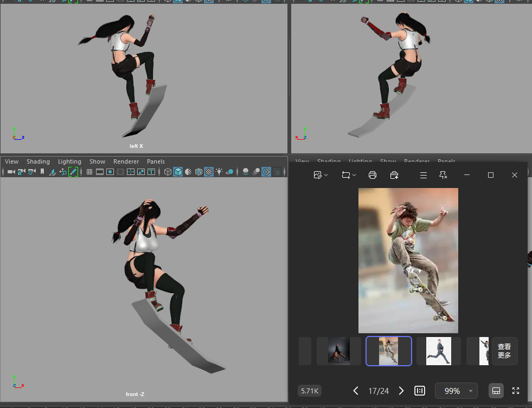
Task: Click Lock Camera icon in front viewport toolbar
Action: pos(21,172)
